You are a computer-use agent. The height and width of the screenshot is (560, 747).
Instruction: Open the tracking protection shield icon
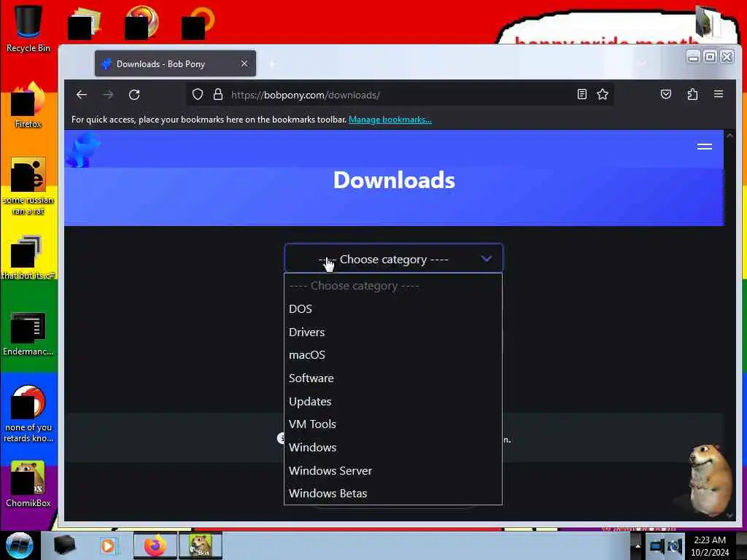pyautogui.click(x=198, y=94)
